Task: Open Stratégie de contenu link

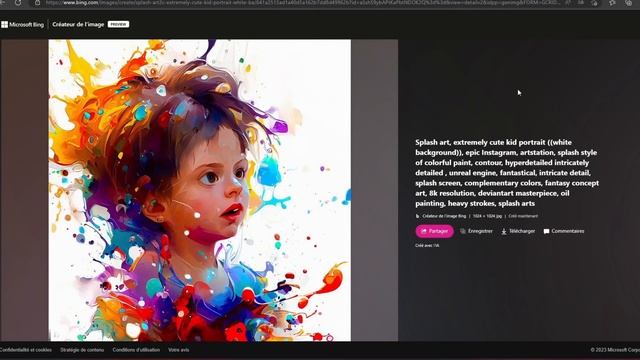Action: [82, 350]
